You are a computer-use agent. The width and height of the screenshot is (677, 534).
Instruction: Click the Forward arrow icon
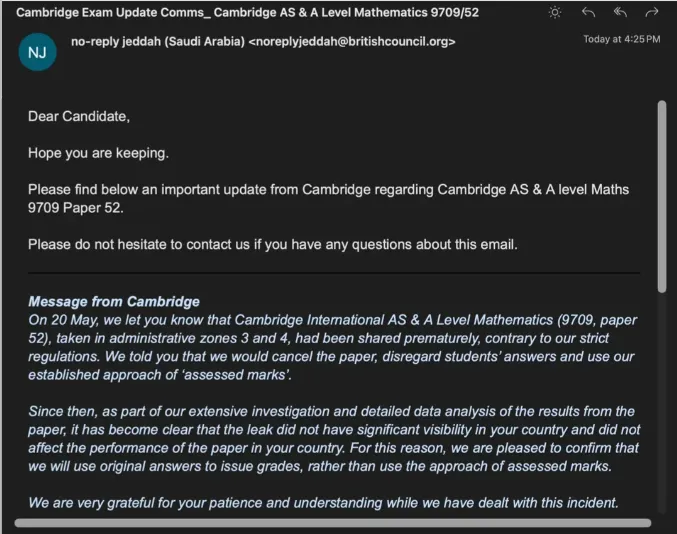(x=652, y=12)
